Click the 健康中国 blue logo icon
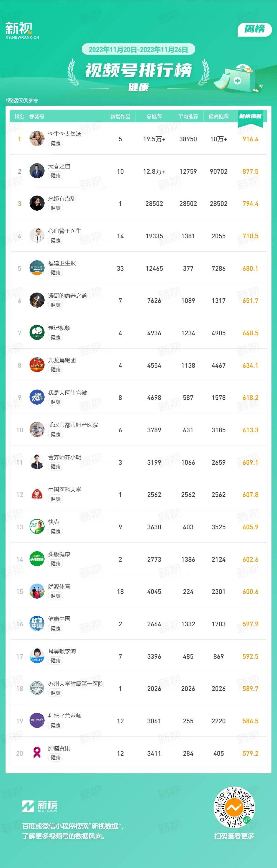Viewport: 277px width, 868px height. 37,624
